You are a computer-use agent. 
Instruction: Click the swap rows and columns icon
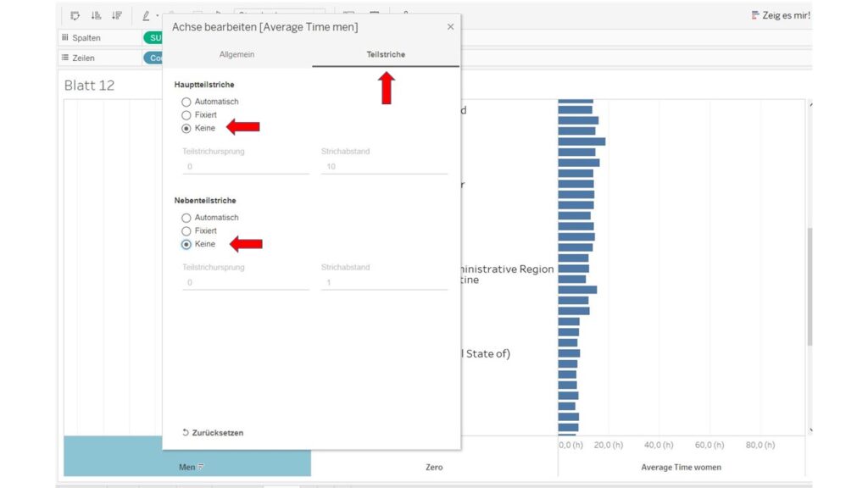pos(75,15)
